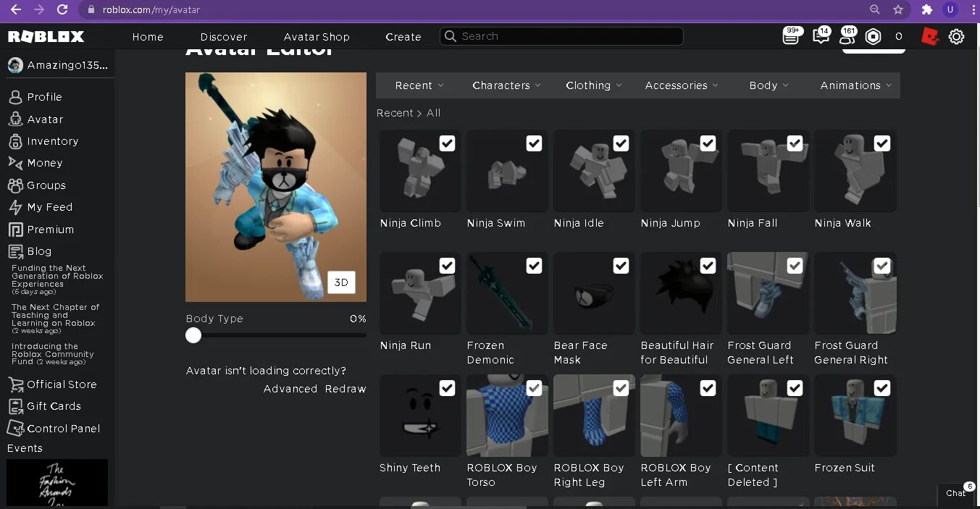Click the Body Type slider handle
Viewport: 980px width, 509px height.
click(193, 335)
